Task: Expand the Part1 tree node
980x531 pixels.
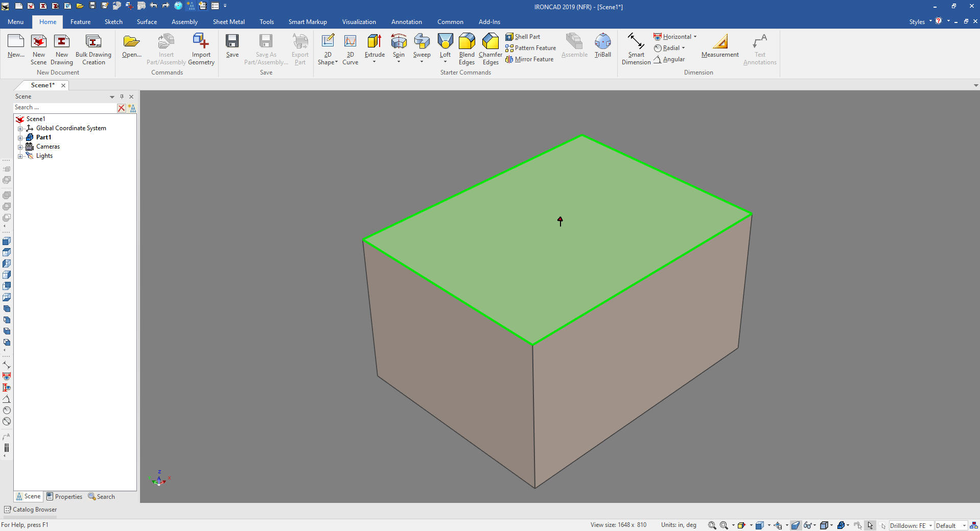Action: 20,138
